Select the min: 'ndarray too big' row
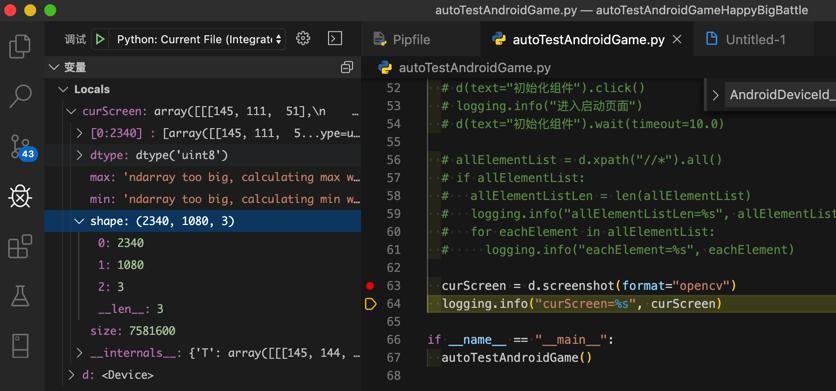The image size is (836, 391). click(x=203, y=199)
